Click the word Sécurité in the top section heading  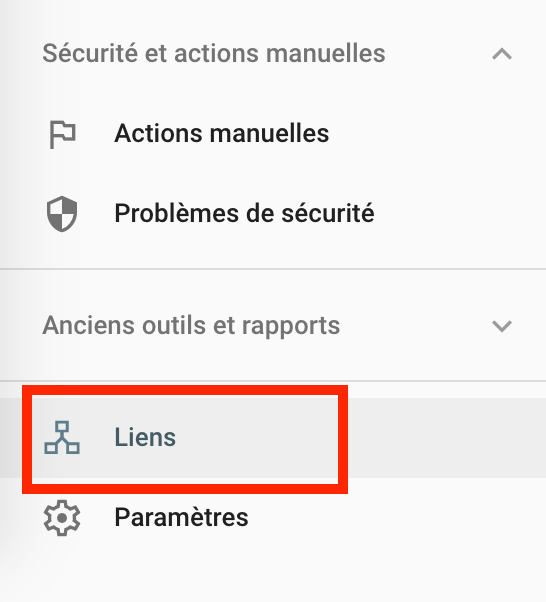[x=90, y=53]
